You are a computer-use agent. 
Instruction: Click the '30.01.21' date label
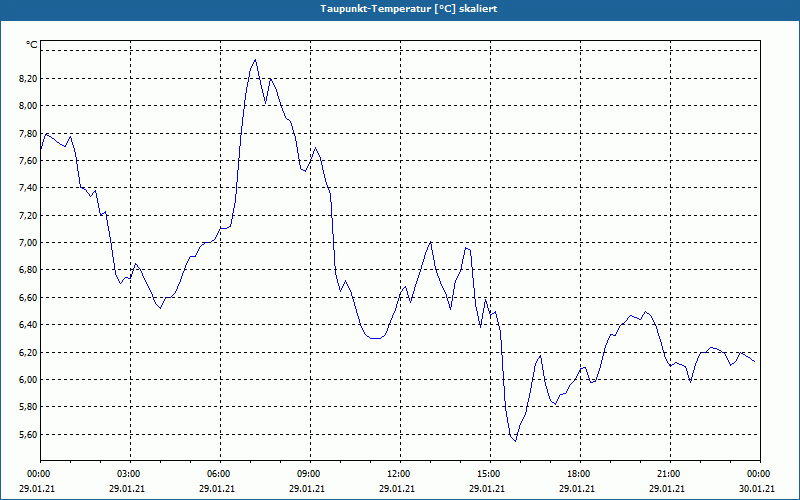pos(757,489)
